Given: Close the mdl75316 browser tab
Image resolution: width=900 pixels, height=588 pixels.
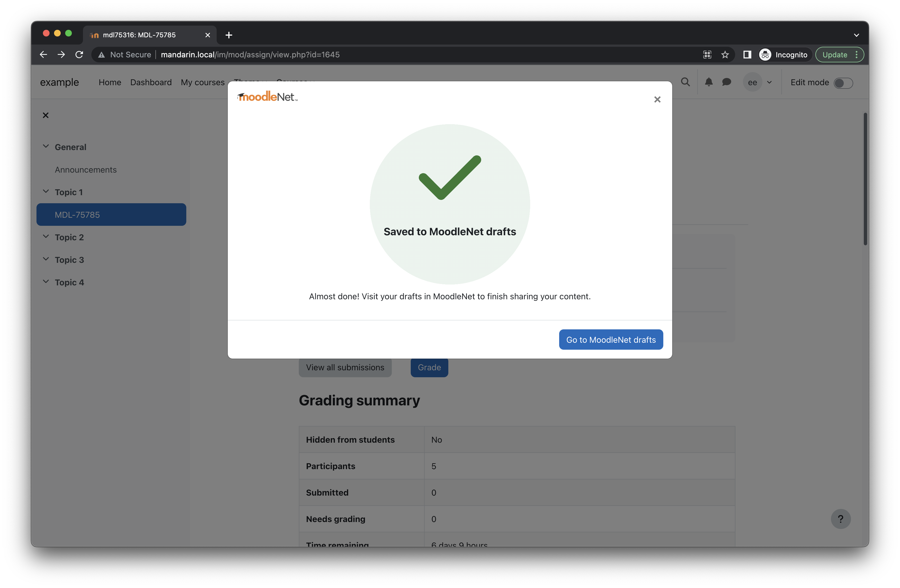Looking at the screenshot, I should tap(208, 35).
